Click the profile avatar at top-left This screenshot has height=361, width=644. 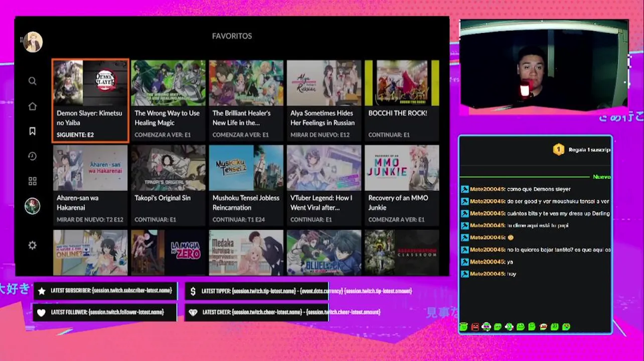pos(33,42)
